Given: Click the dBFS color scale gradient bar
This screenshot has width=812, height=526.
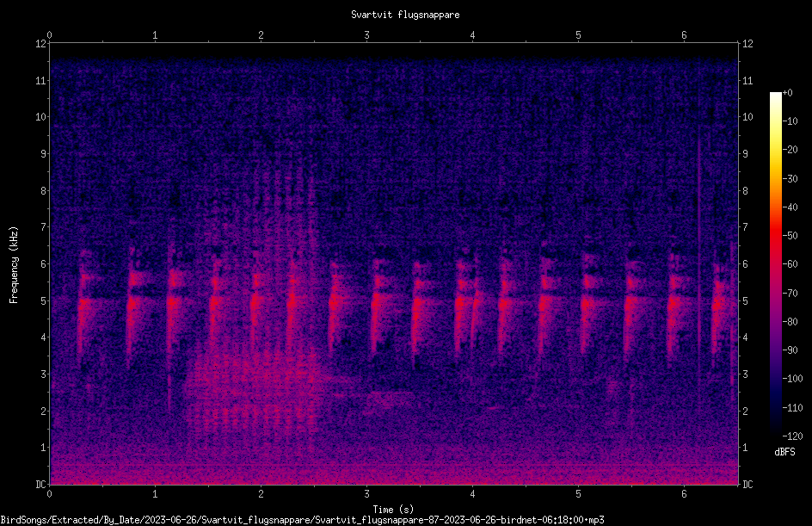Looking at the screenshot, I should tap(775, 263).
